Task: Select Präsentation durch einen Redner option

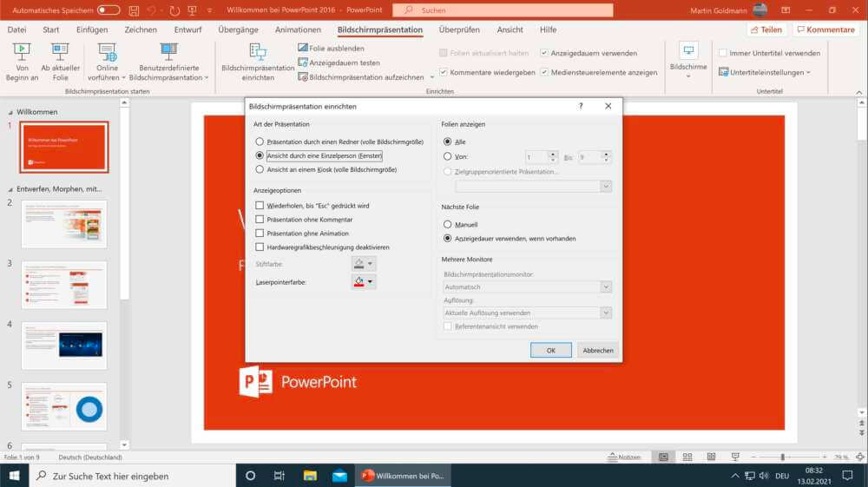Action: tap(259, 141)
